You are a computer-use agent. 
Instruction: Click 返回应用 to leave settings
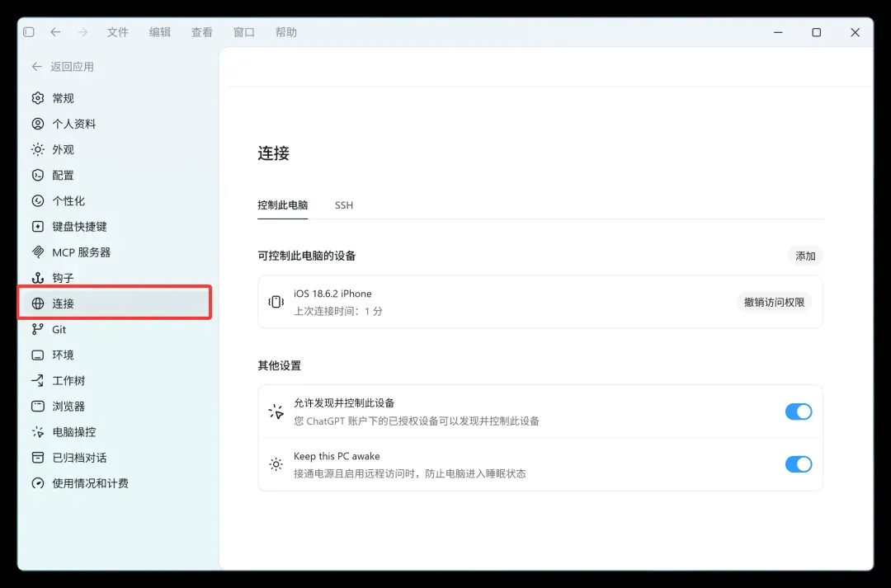point(63,67)
